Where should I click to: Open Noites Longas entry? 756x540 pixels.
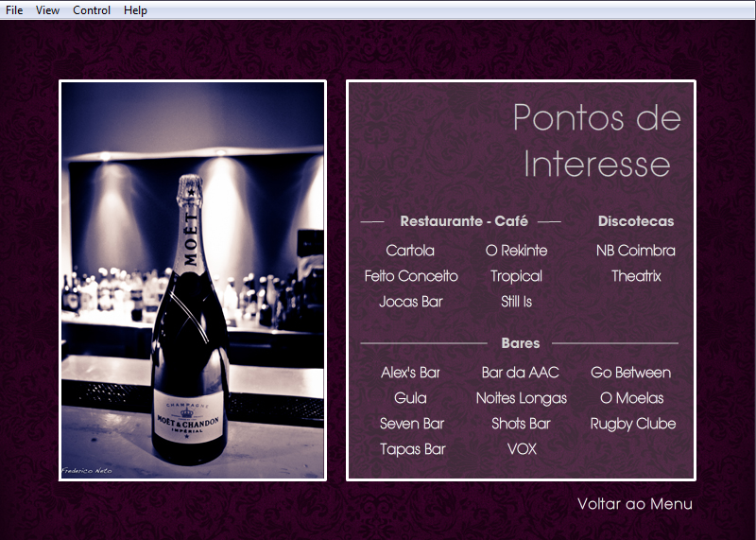coord(522,398)
